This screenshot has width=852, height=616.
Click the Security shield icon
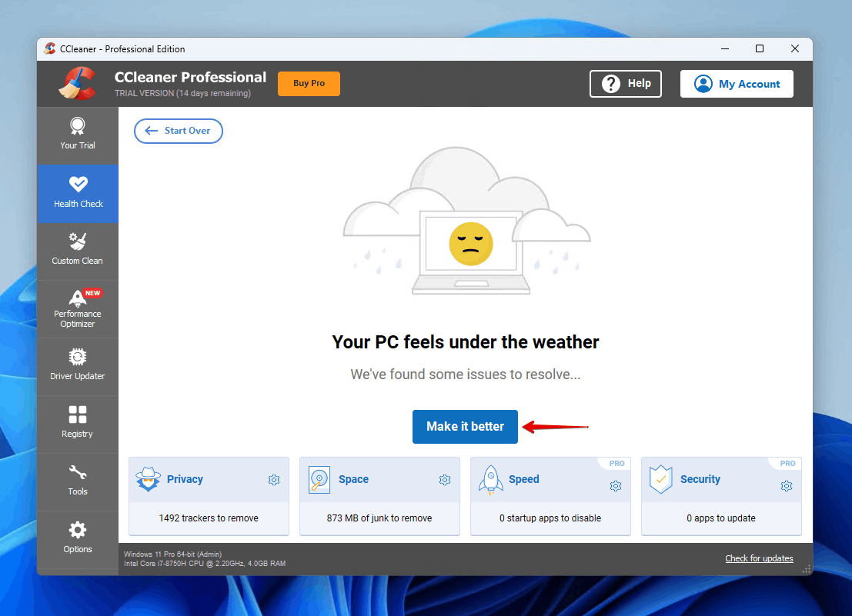(660, 480)
